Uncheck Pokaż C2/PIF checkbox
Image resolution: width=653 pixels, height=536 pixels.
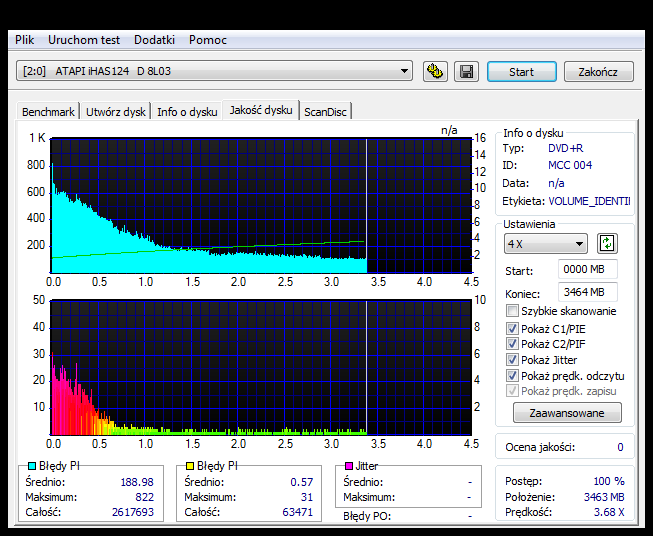(512, 344)
